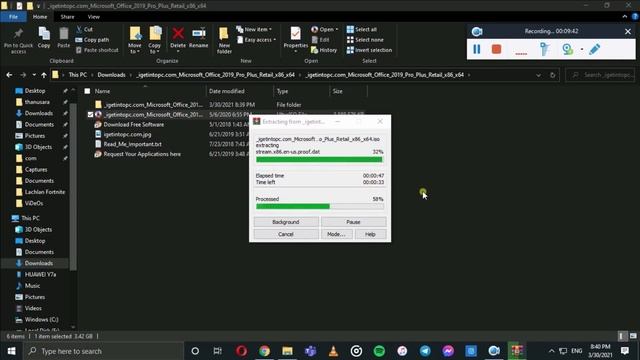640x360 pixels.
Task: Click Select none in ribbon
Action: (365, 40)
